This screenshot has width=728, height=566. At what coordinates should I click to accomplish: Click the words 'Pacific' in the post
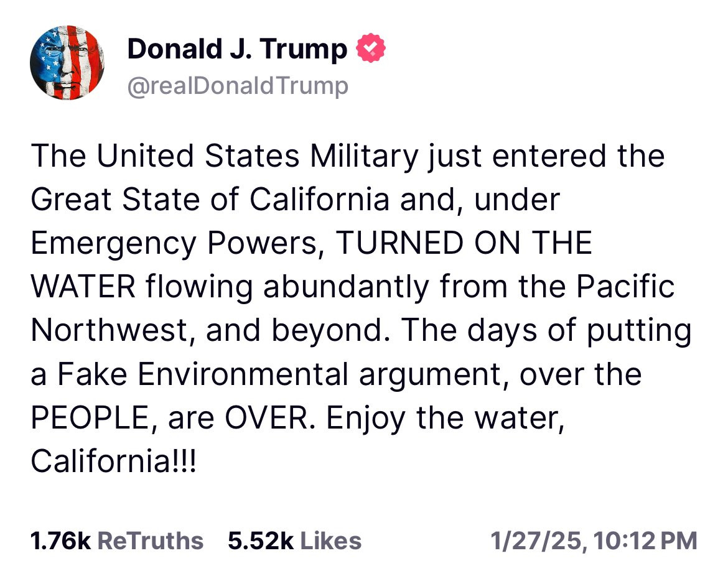pyautogui.click(x=625, y=287)
